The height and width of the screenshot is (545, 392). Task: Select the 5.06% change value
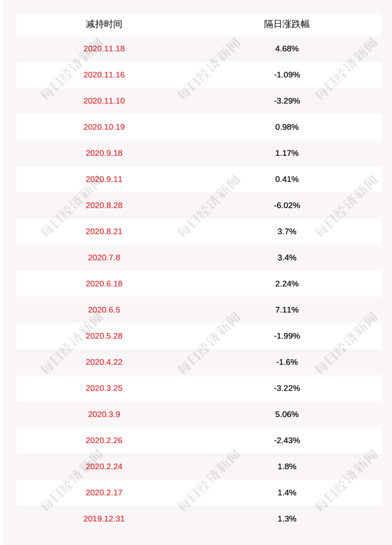[287, 414]
